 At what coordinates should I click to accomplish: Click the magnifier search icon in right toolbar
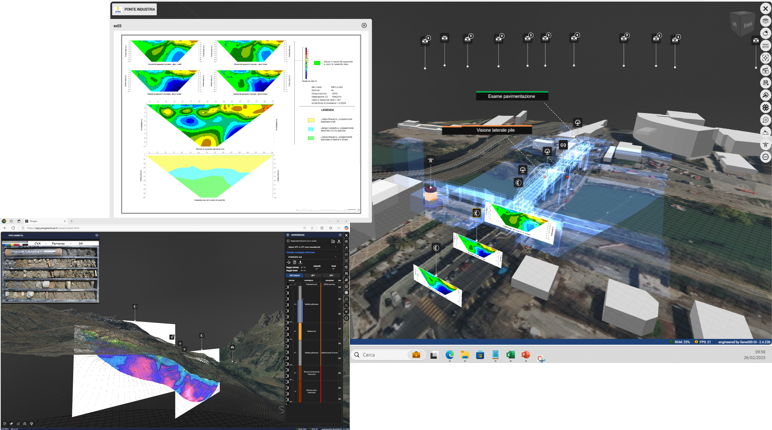click(x=765, y=95)
